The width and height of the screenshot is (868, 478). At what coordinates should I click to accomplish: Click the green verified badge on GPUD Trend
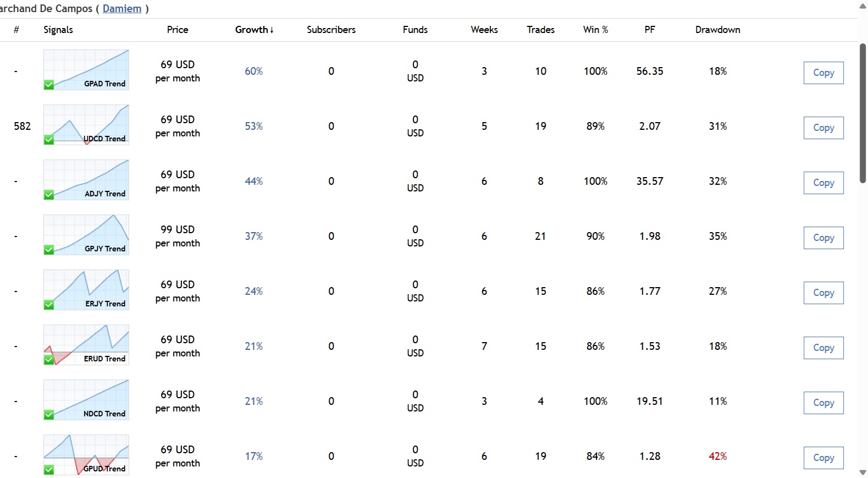49,469
